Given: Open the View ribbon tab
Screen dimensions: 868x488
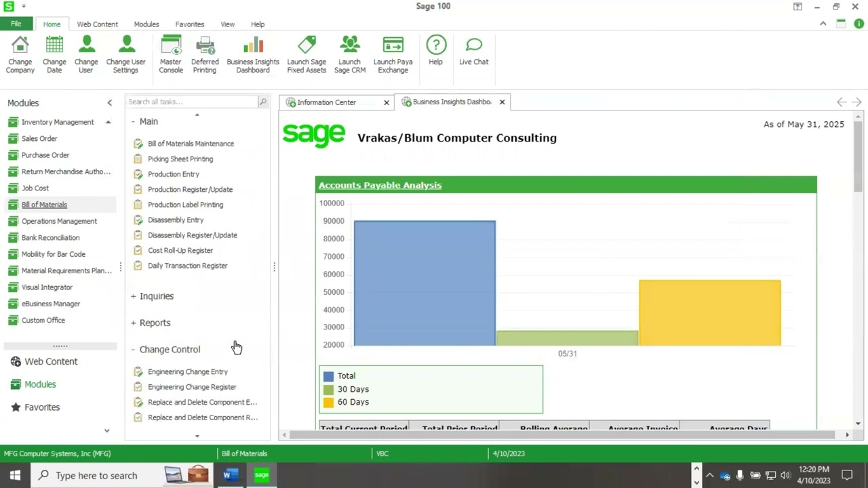Looking at the screenshot, I should [x=227, y=24].
